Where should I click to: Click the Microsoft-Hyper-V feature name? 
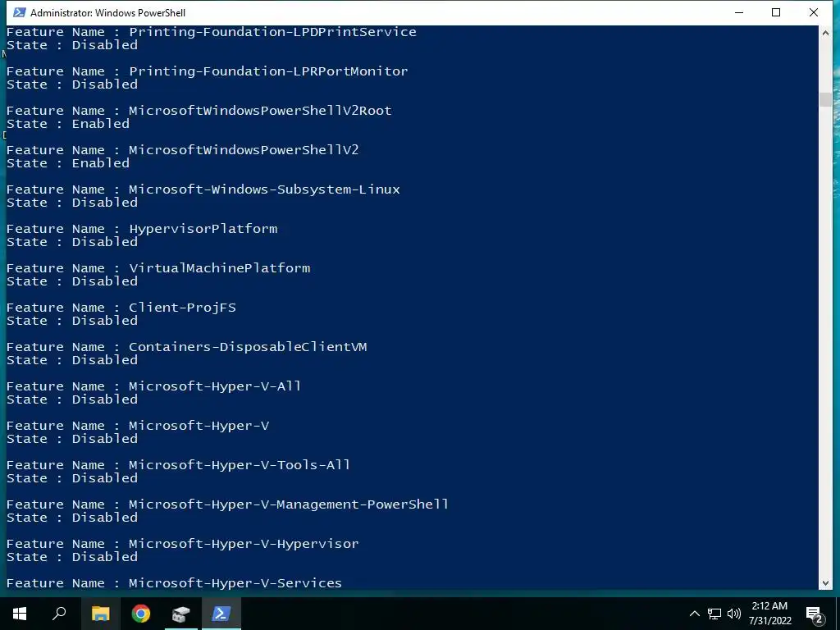[x=199, y=426]
